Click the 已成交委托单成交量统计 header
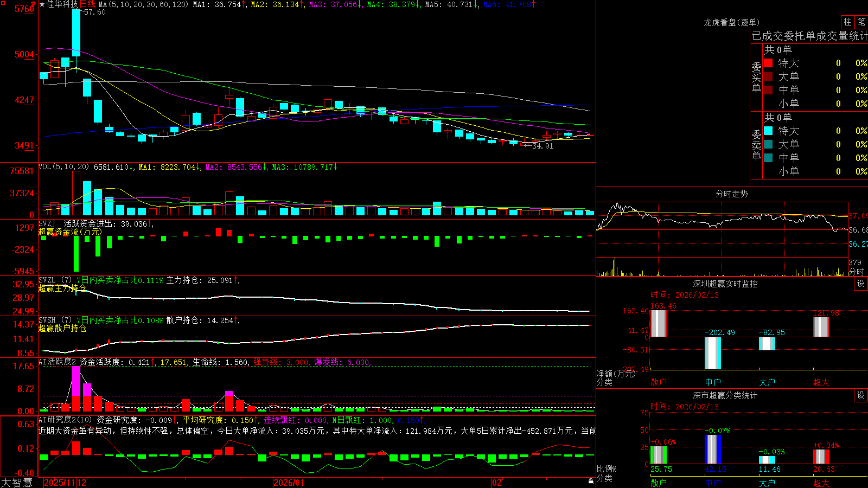 click(x=809, y=36)
